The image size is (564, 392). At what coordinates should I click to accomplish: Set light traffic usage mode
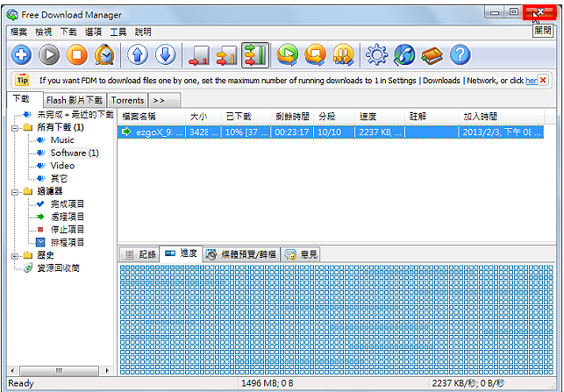199,55
